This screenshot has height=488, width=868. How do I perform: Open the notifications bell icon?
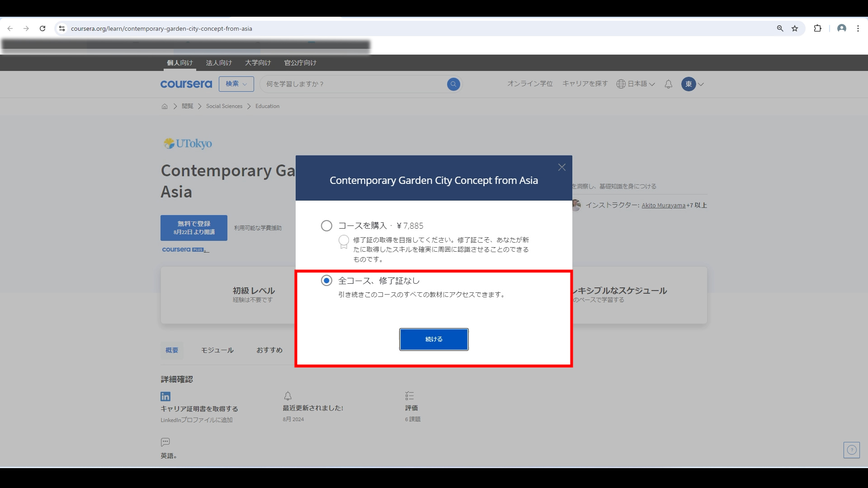click(x=668, y=84)
